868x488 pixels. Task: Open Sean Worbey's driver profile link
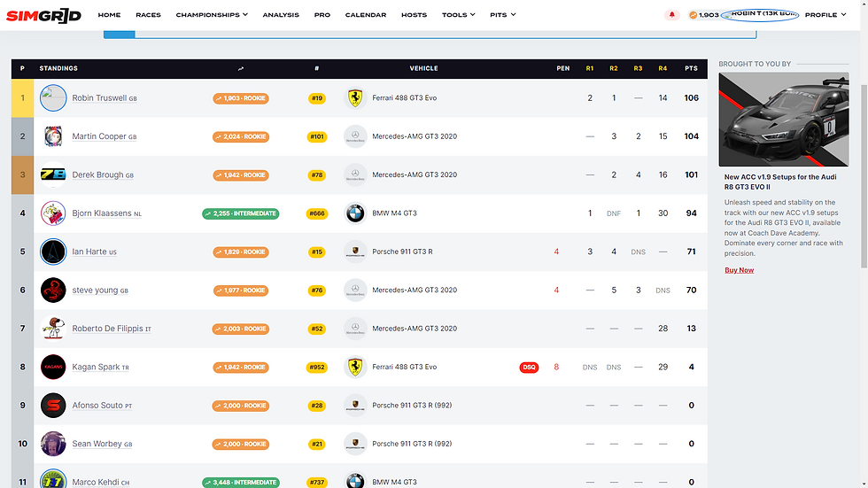102,444
